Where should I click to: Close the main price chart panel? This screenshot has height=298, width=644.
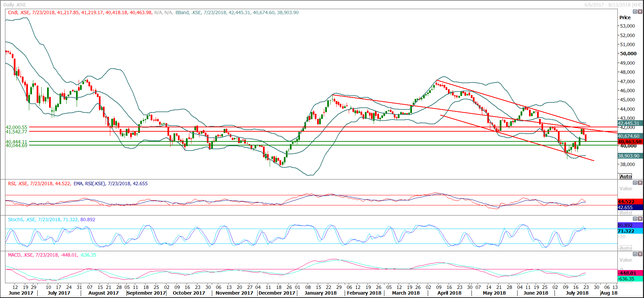pos(640,12)
